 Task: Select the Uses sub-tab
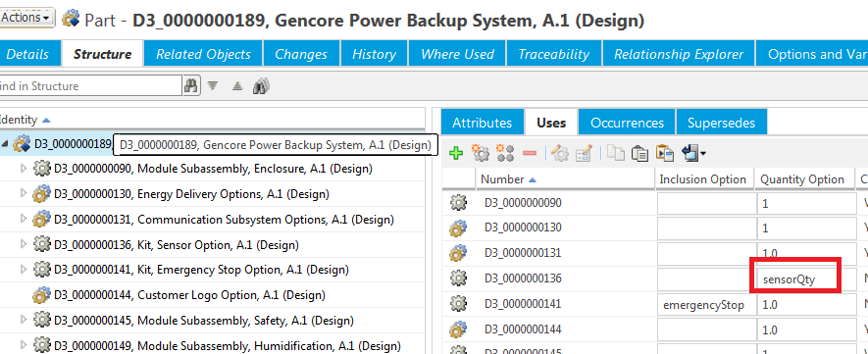[551, 123]
